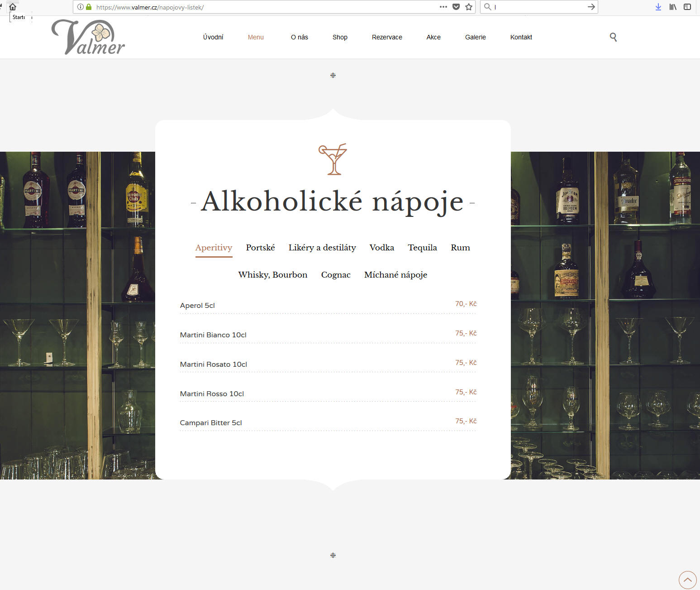700x590 pixels.
Task: Open the page actions three-dots menu
Action: point(443,7)
